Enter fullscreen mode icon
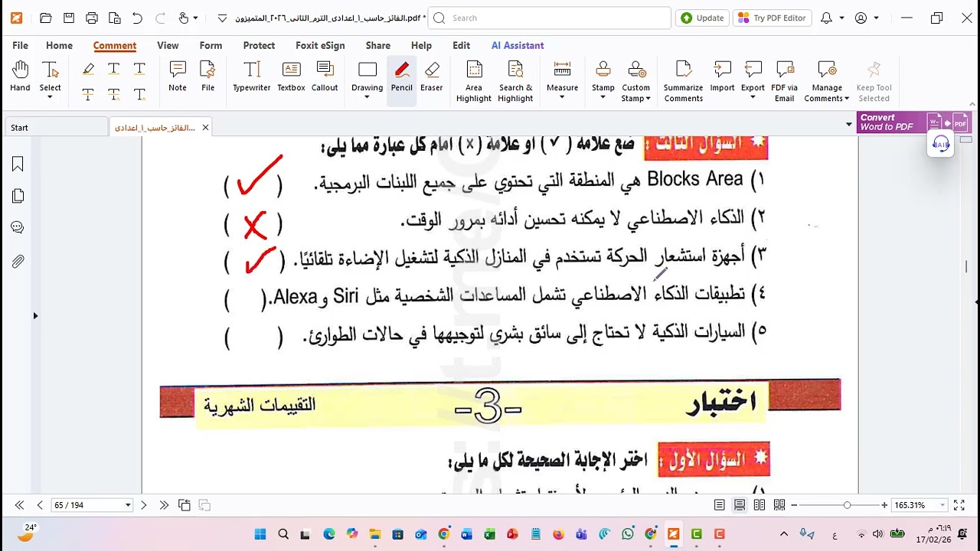 pyautogui.click(x=959, y=505)
